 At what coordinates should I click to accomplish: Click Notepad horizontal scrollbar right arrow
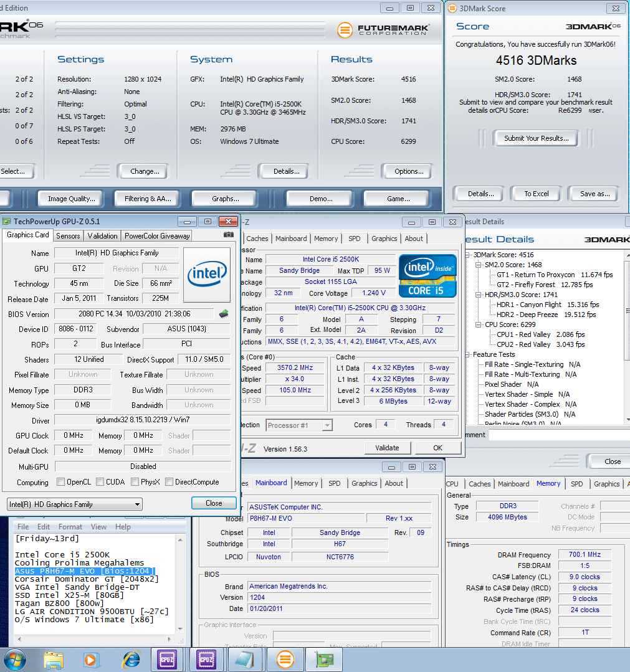click(170, 639)
